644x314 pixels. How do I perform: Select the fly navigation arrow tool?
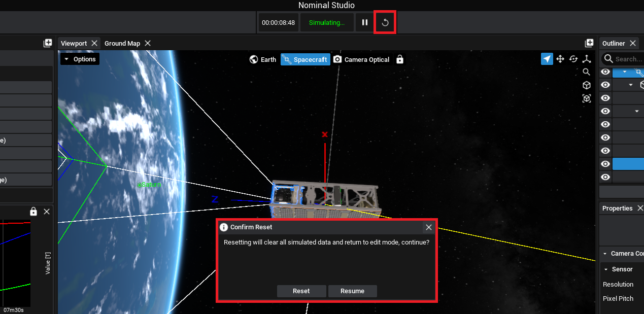click(547, 59)
